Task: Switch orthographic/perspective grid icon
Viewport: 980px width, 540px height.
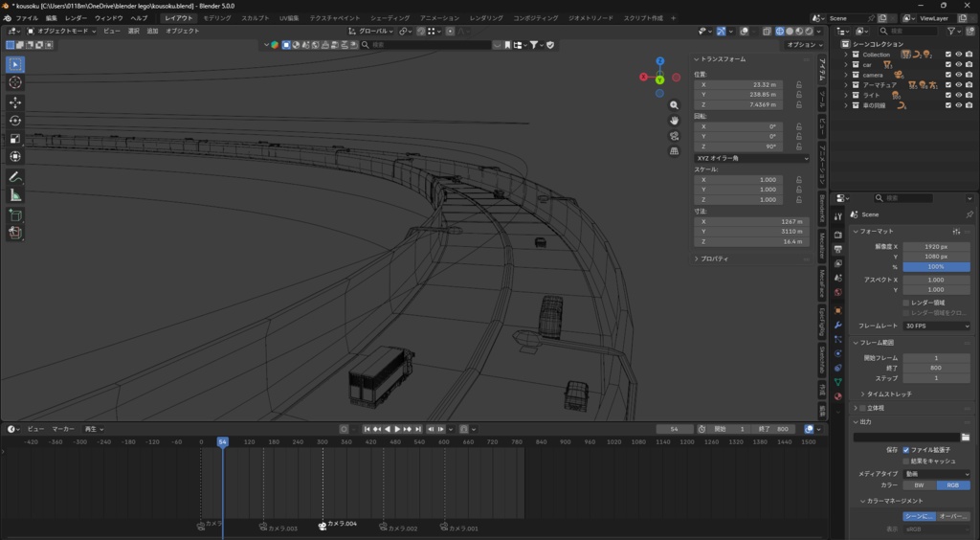Action: 674,150
